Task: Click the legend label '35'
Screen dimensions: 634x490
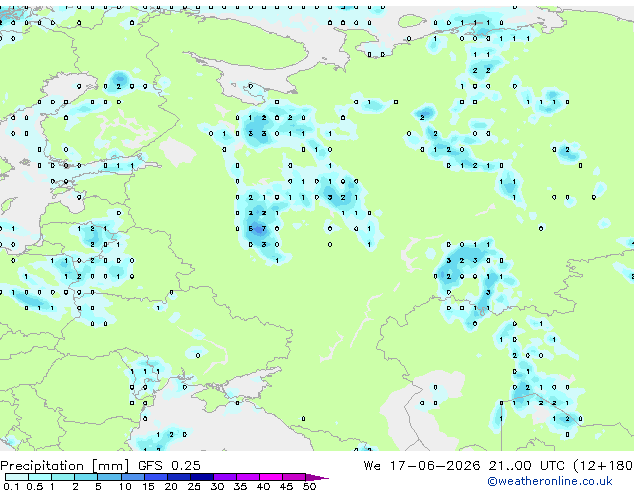Action: (240, 486)
